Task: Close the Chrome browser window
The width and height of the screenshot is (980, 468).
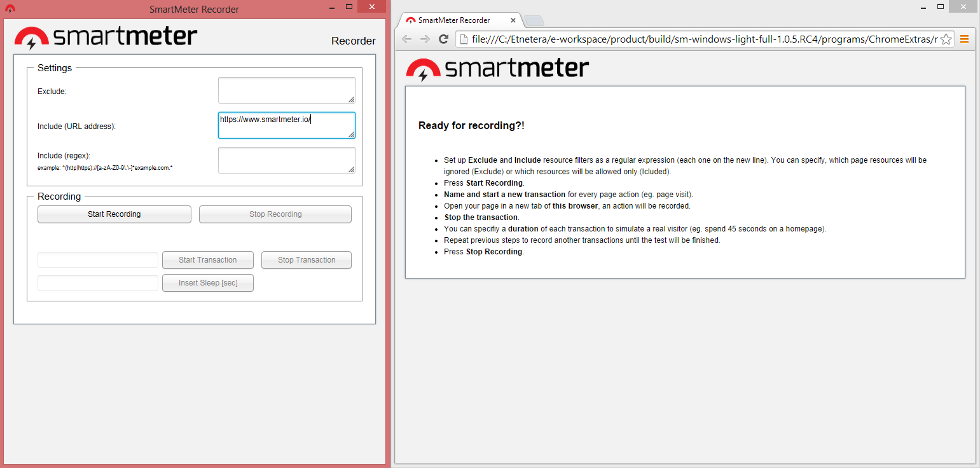Action: (963, 6)
